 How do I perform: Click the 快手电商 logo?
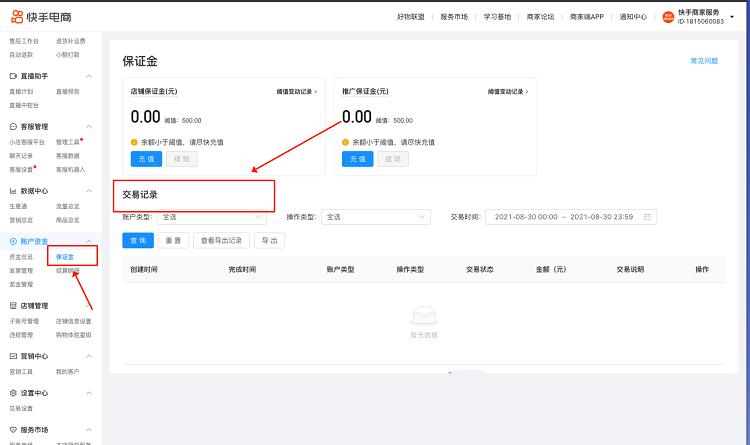tap(41, 17)
